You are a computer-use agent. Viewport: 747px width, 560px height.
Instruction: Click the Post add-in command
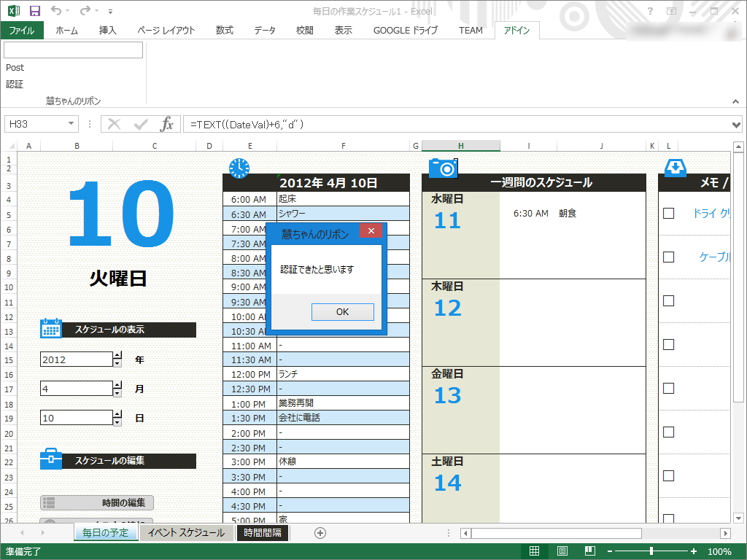(x=15, y=68)
